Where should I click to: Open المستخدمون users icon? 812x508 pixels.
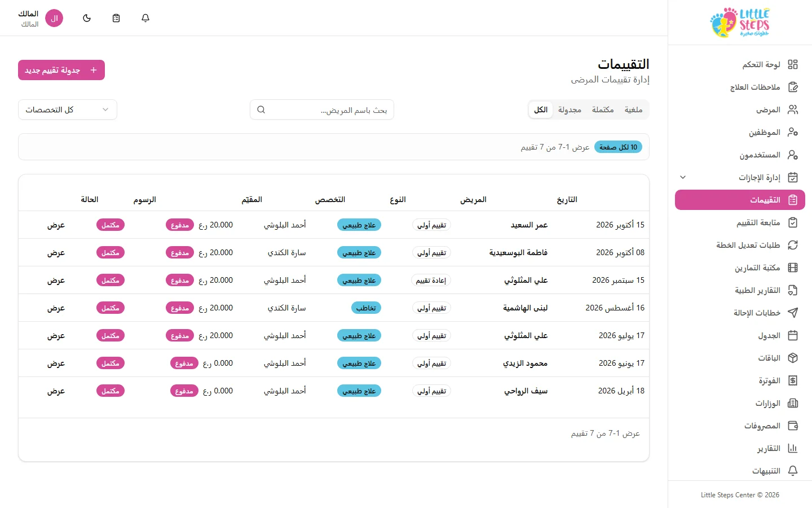coord(793,155)
